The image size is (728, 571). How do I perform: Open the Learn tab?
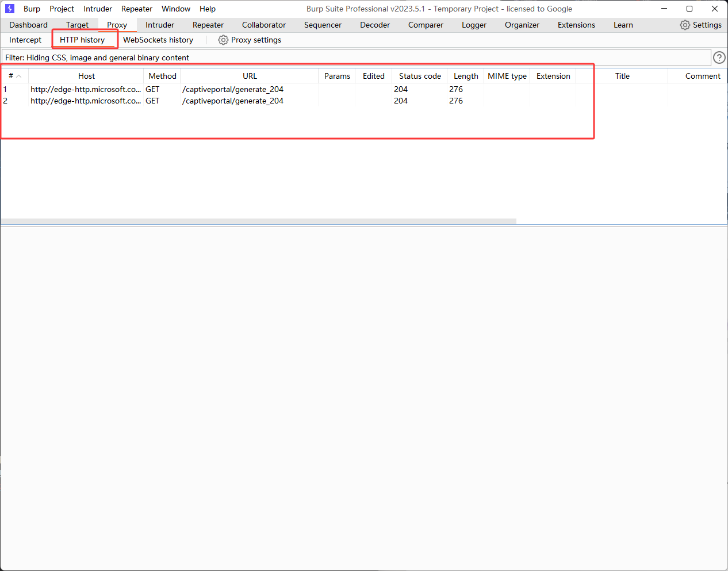point(623,25)
